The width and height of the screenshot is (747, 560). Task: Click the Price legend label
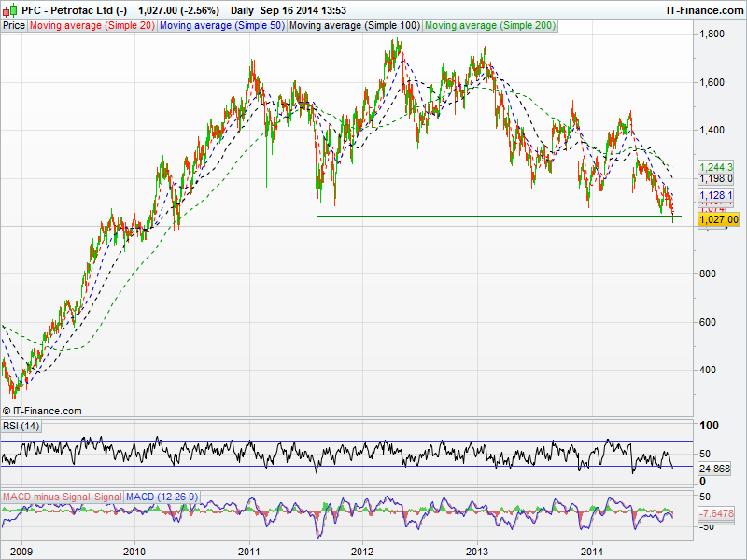point(14,26)
